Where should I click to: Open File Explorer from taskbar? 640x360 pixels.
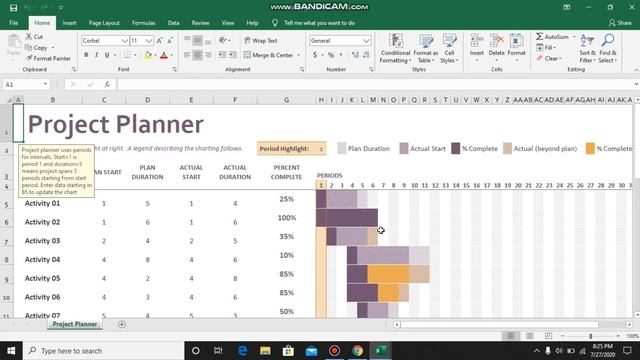265,351
